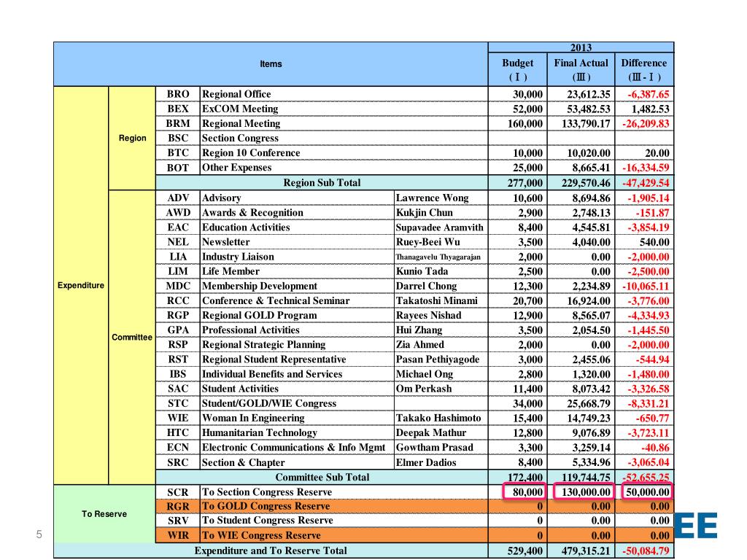Click the 'To Reserve' category cell
This screenshot has width=747, height=560.
point(104,514)
